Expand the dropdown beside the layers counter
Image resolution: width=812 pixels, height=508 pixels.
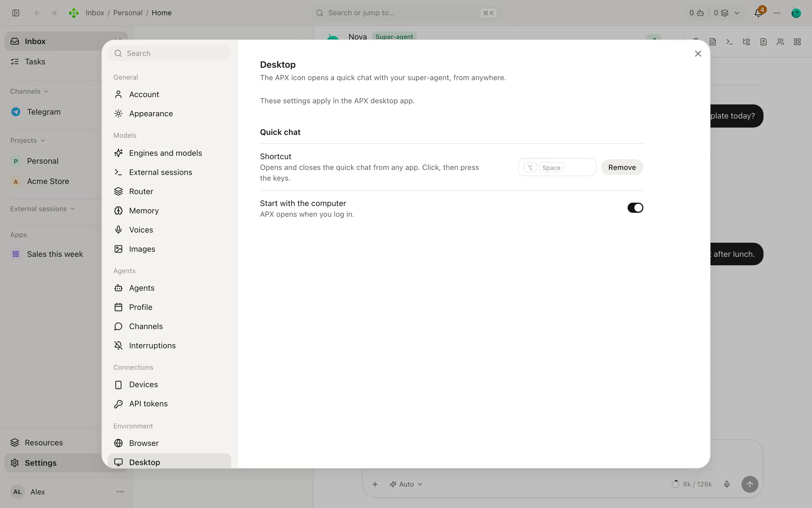pyautogui.click(x=737, y=13)
